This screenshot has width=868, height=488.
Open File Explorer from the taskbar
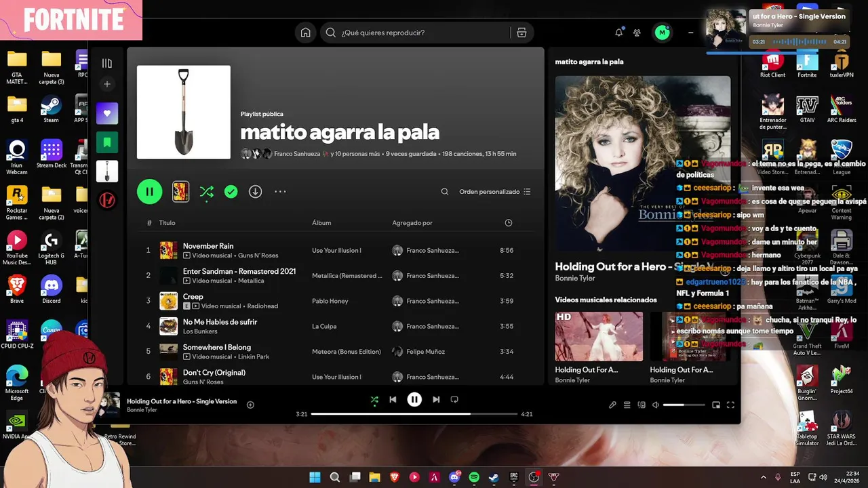(x=374, y=477)
